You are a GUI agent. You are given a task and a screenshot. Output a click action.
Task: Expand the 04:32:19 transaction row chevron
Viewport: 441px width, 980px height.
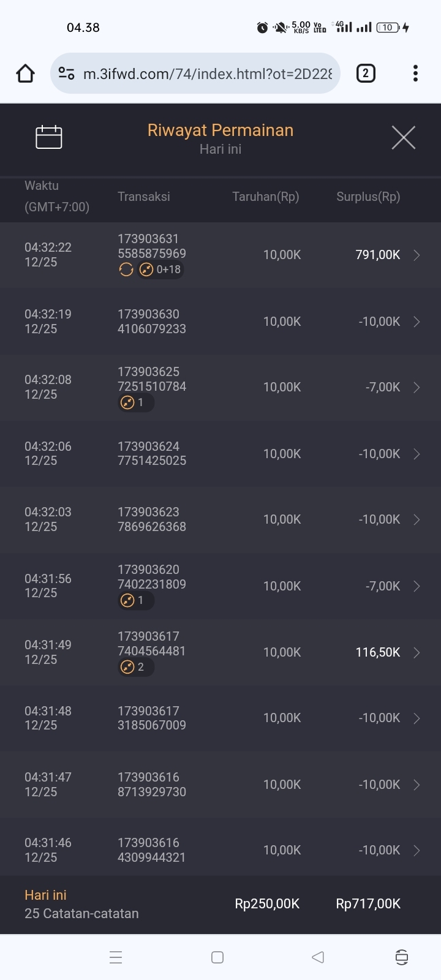click(417, 322)
